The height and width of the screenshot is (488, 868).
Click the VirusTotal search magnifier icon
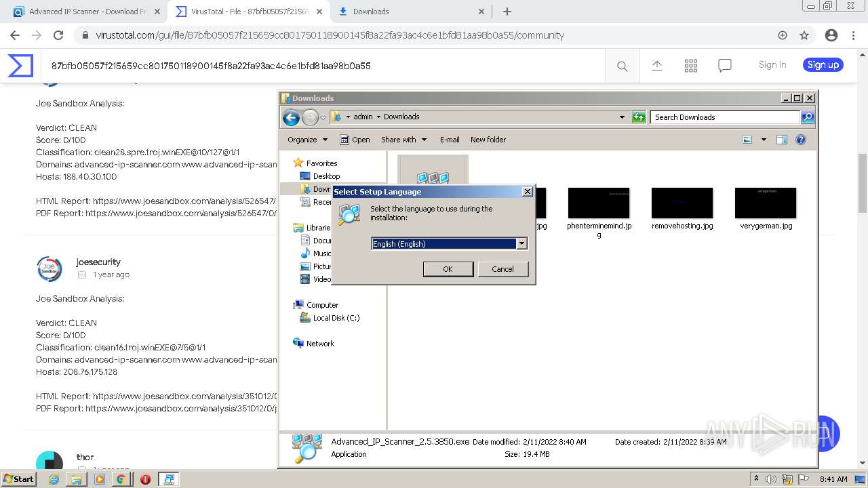pos(622,66)
